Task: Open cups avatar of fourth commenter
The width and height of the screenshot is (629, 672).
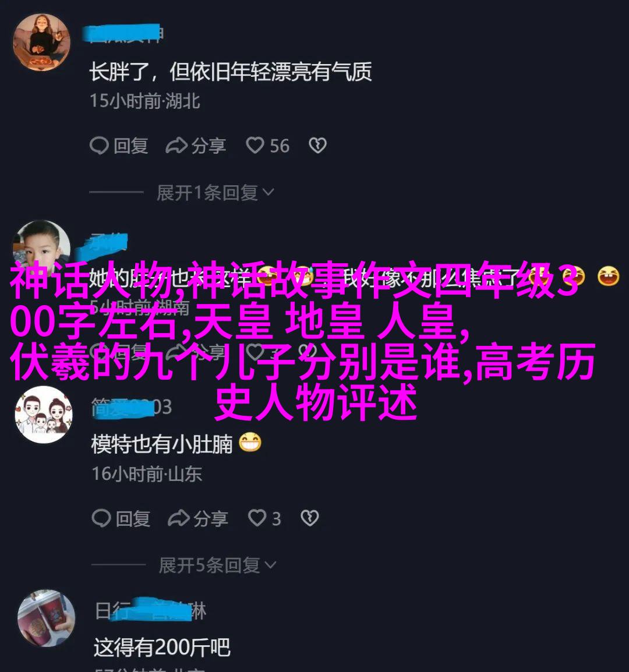Action: click(x=47, y=618)
